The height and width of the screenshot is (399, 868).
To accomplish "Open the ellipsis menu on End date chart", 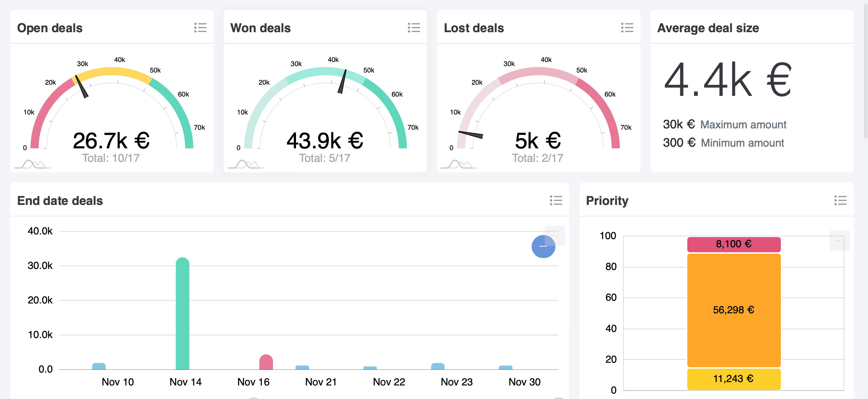I will 555,235.
